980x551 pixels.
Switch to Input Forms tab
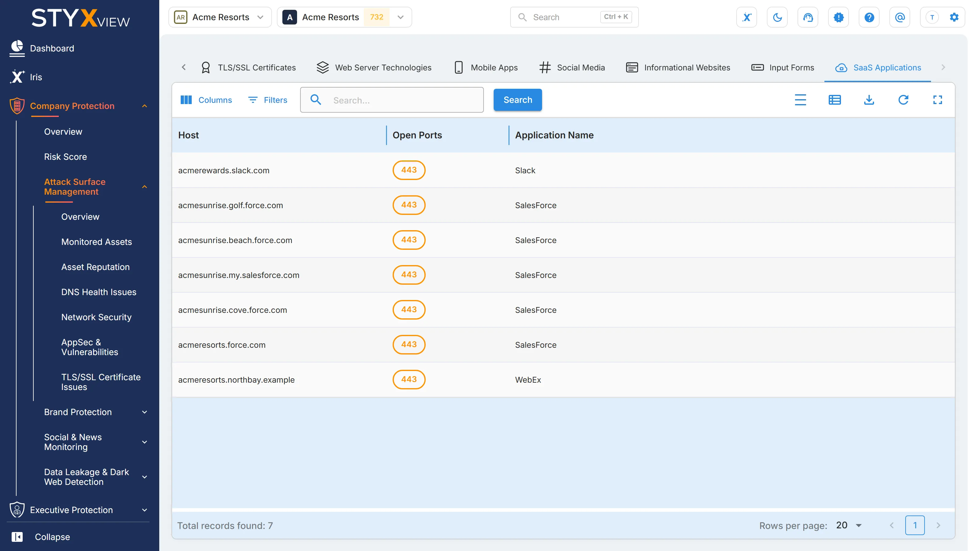click(x=782, y=67)
